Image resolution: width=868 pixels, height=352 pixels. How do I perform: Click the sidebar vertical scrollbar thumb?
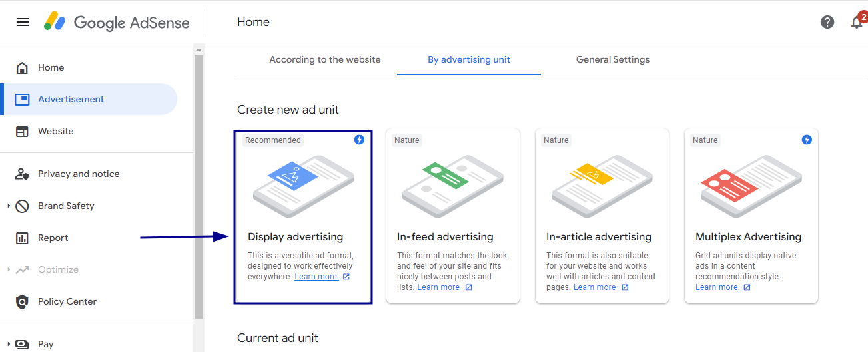[199, 186]
